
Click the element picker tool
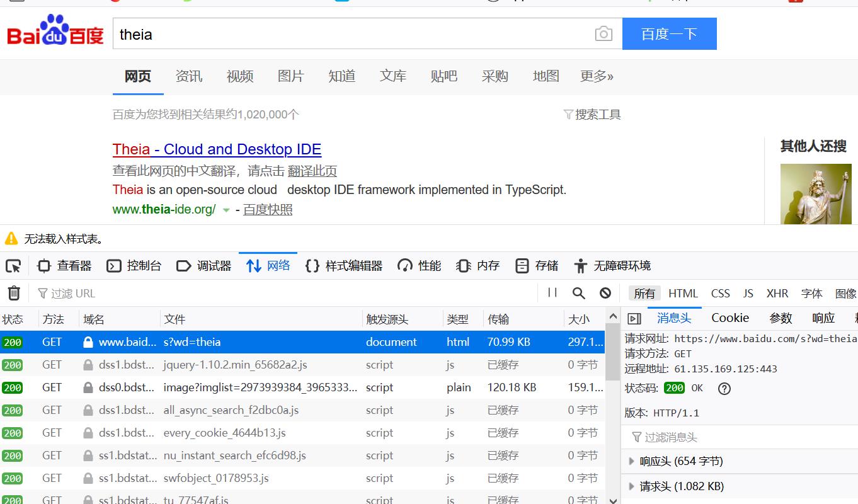pos(13,266)
